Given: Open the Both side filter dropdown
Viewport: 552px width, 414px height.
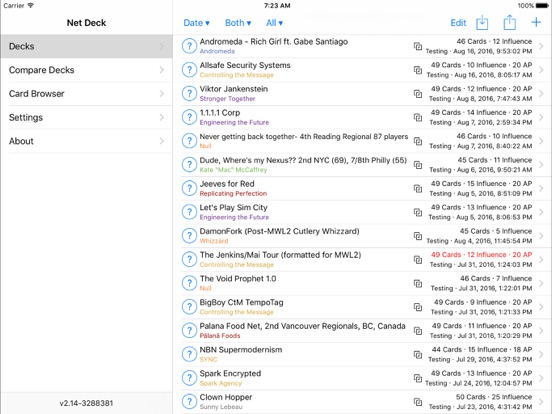Looking at the screenshot, I should pos(238,23).
